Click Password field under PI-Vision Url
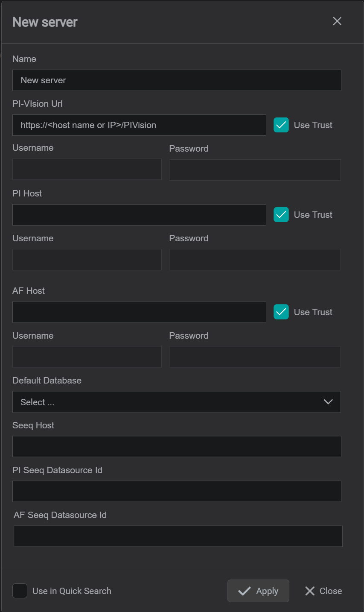Image resolution: width=364 pixels, height=612 pixels. [255, 170]
